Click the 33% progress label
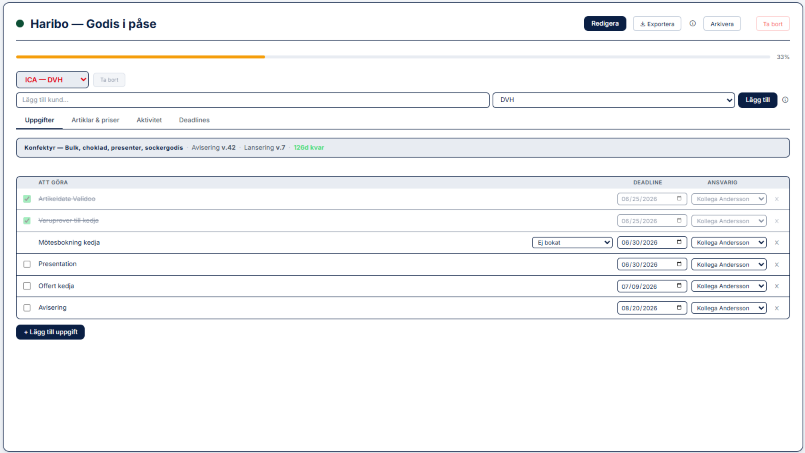Screen dimensions: 805x453 point(783,57)
